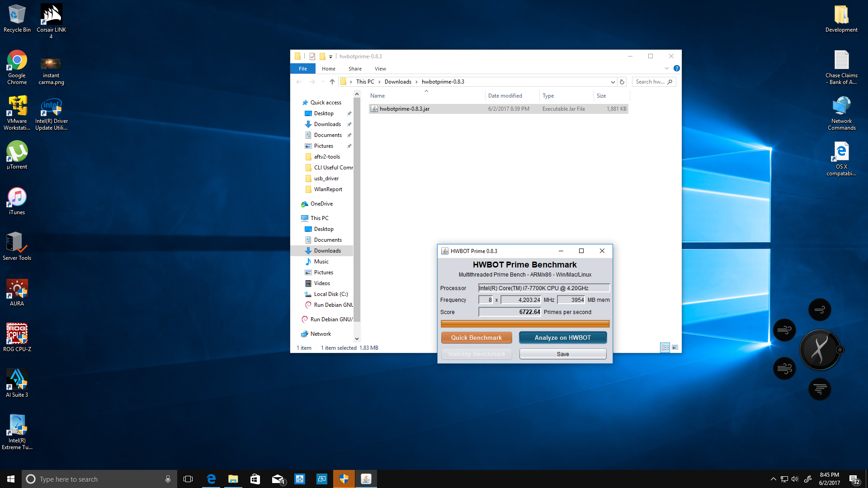868x488 pixels.
Task: Click This PC in the address breadcrumb
Action: click(365, 82)
